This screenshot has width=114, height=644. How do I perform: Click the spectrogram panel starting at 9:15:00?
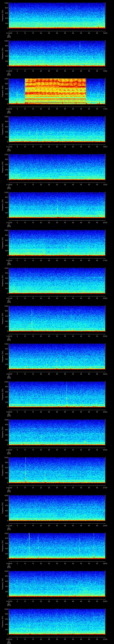57,54
